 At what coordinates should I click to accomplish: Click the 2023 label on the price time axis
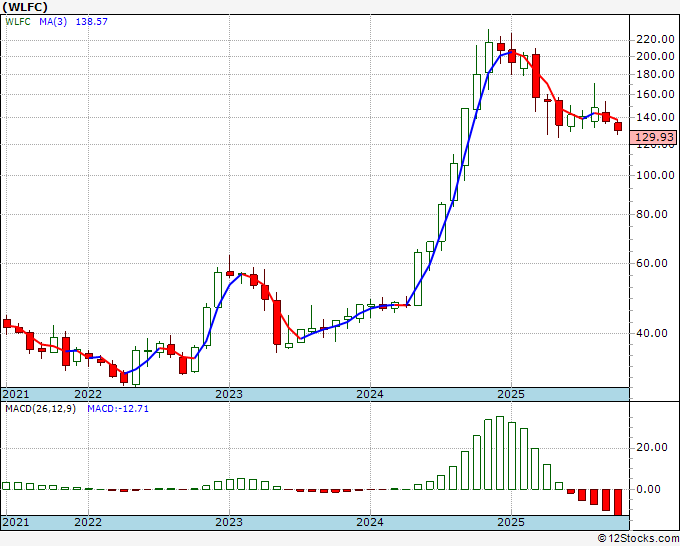pos(229,394)
